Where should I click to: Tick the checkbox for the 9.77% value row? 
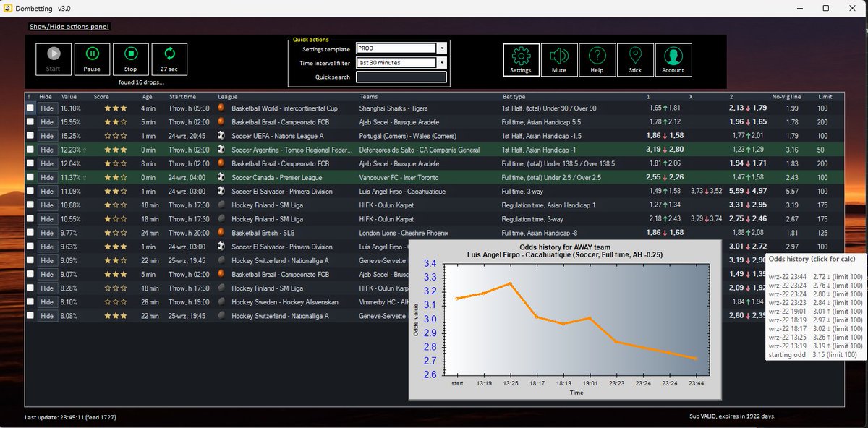click(30, 233)
